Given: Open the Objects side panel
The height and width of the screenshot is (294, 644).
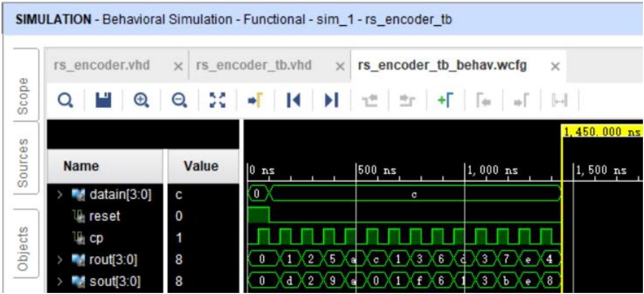Looking at the screenshot, I should point(22,242).
